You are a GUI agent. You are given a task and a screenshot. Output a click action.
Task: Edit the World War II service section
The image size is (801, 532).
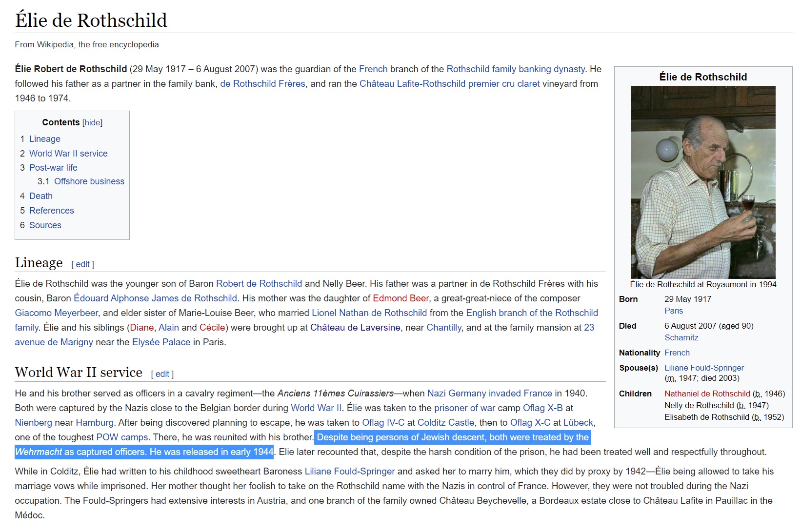coord(162,374)
